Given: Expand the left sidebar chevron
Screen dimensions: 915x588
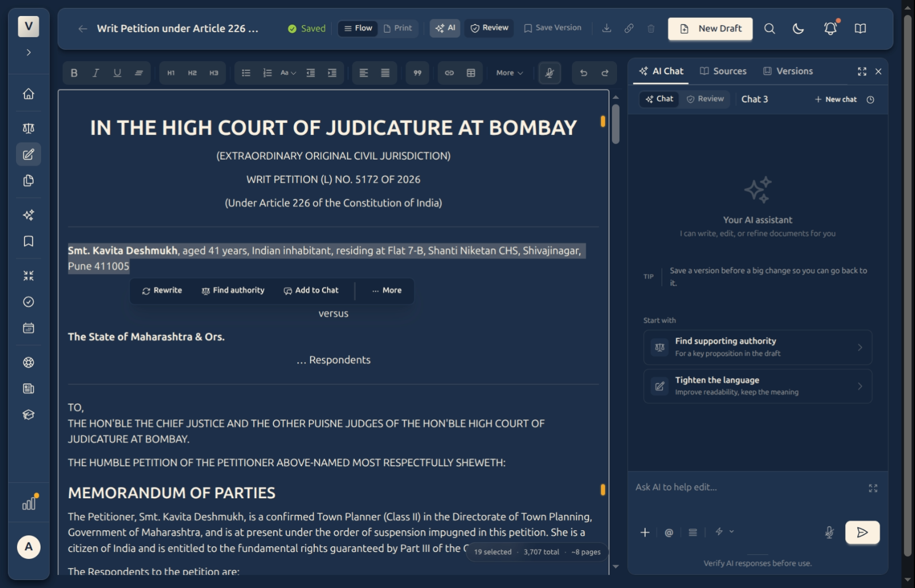Looking at the screenshot, I should [x=29, y=53].
